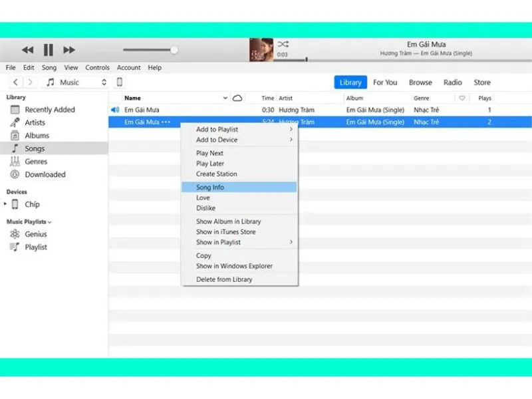Open the Edit menu

pyautogui.click(x=29, y=68)
